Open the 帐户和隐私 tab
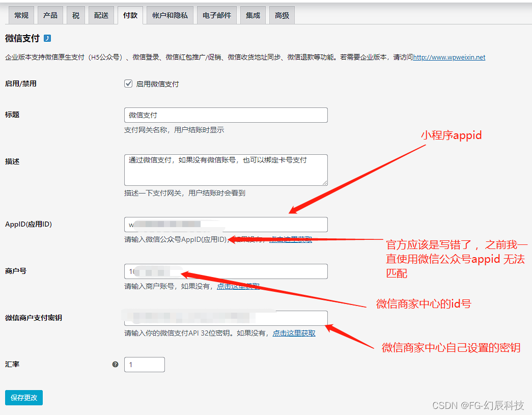The height and width of the screenshot is (415, 532). coord(170,15)
